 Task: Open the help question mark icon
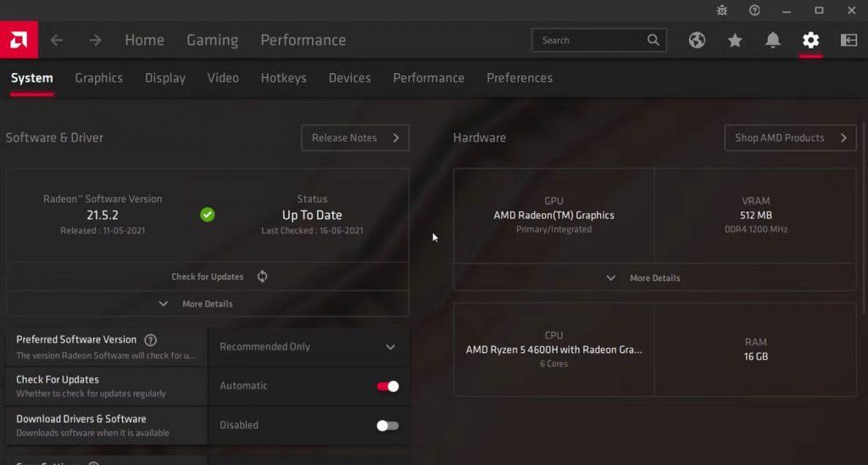pyautogui.click(x=754, y=10)
